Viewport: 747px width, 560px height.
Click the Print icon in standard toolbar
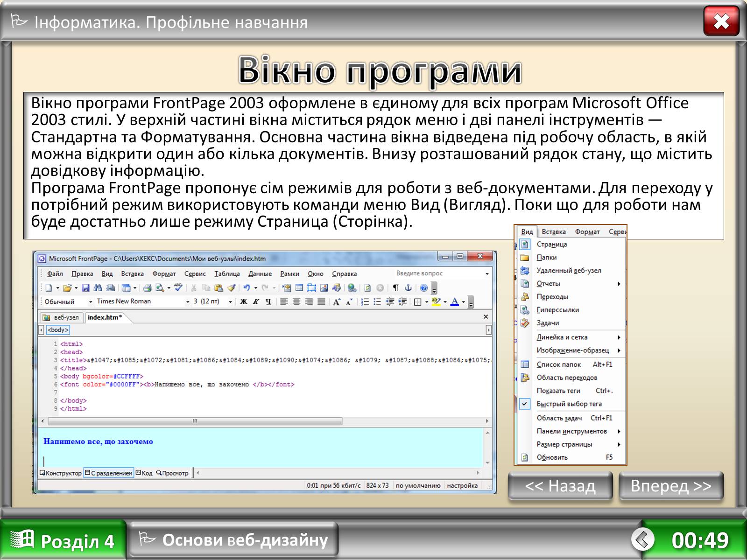(148, 288)
